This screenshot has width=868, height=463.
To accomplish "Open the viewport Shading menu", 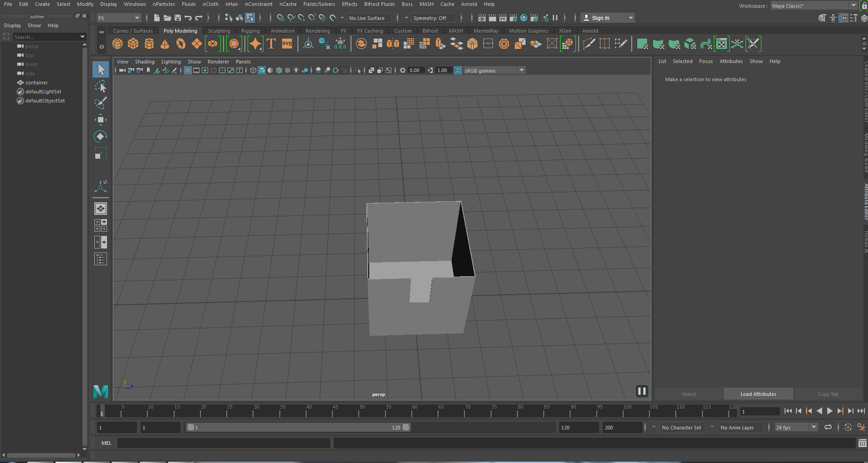I will pyautogui.click(x=145, y=62).
